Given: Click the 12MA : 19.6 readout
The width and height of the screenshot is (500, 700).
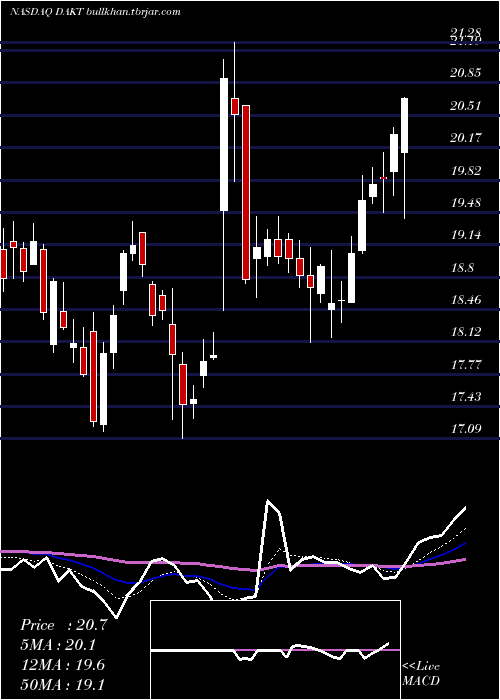Looking at the screenshot, I should [x=62, y=665].
